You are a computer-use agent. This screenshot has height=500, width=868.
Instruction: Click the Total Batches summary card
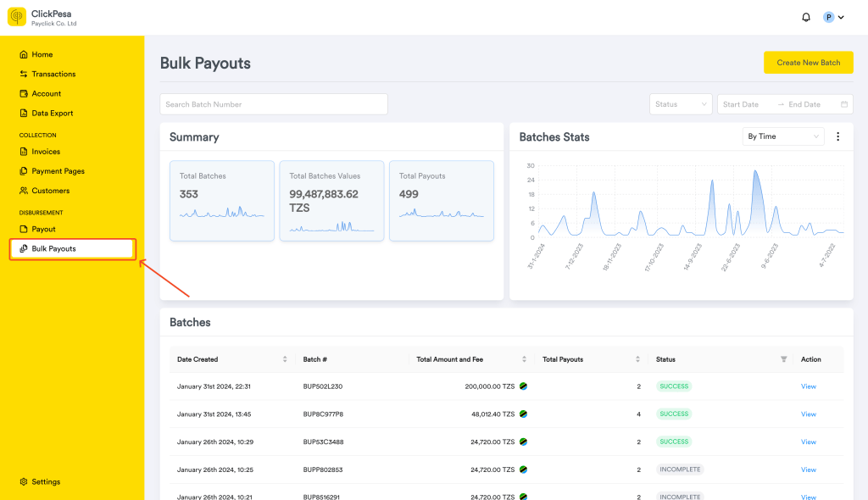pos(222,201)
